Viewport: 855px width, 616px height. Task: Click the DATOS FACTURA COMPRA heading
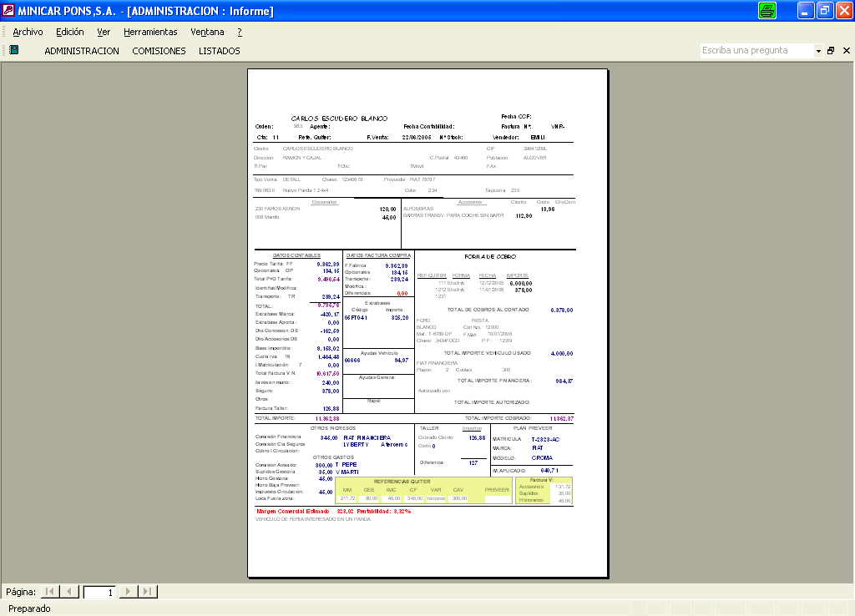378,255
